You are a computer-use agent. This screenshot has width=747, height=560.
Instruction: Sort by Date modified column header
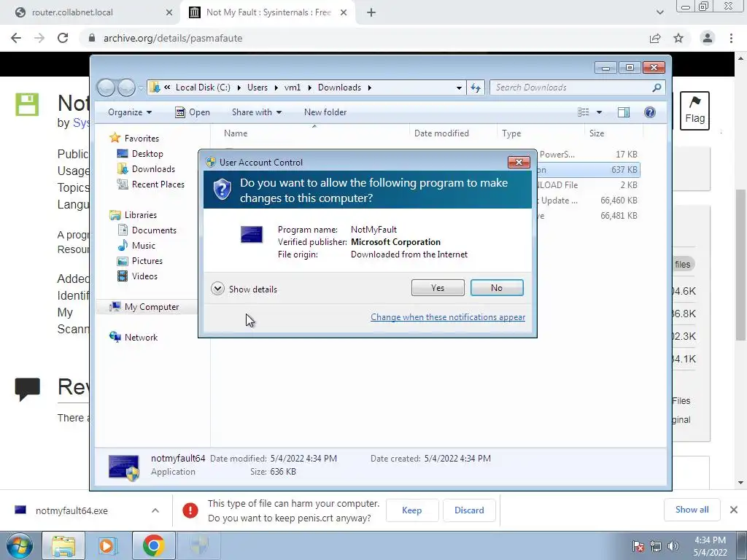[x=453, y=133]
